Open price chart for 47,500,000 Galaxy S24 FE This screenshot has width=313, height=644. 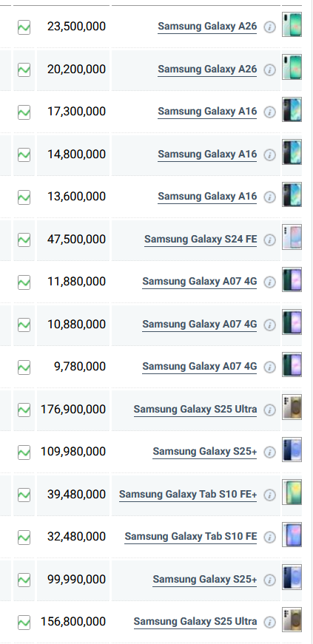click(24, 240)
